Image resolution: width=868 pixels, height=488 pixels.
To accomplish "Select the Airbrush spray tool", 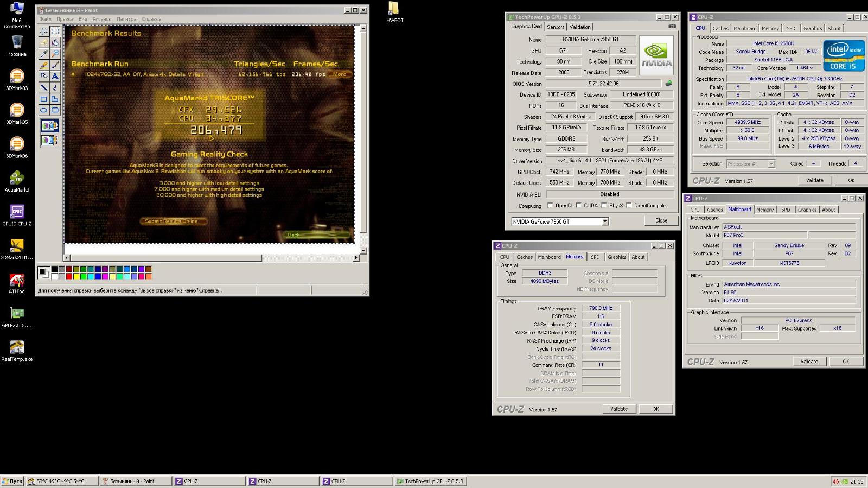I will tap(44, 77).
